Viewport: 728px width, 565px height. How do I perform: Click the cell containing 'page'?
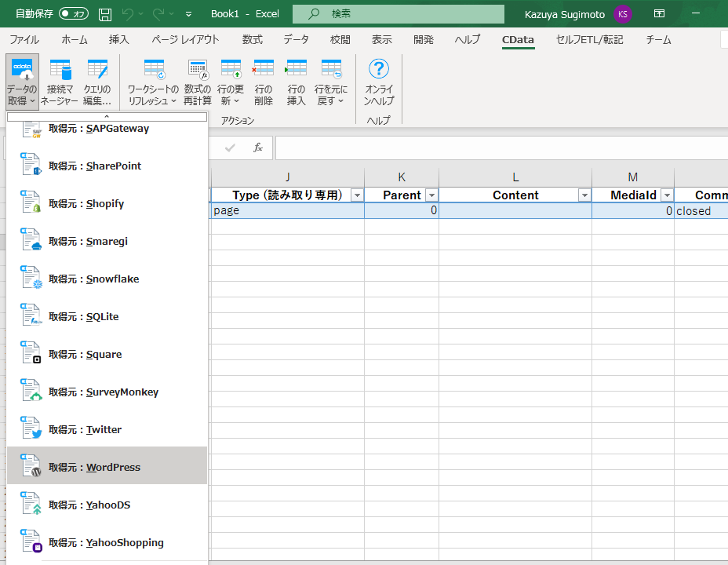coord(288,211)
